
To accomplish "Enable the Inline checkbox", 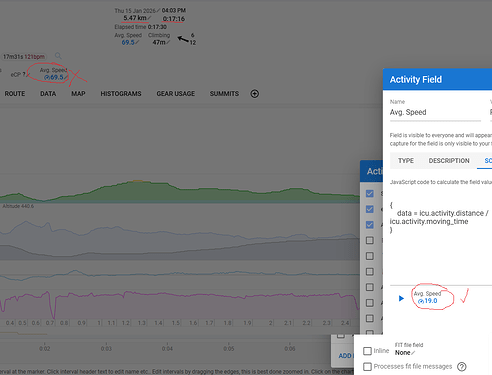I will tap(367, 351).
